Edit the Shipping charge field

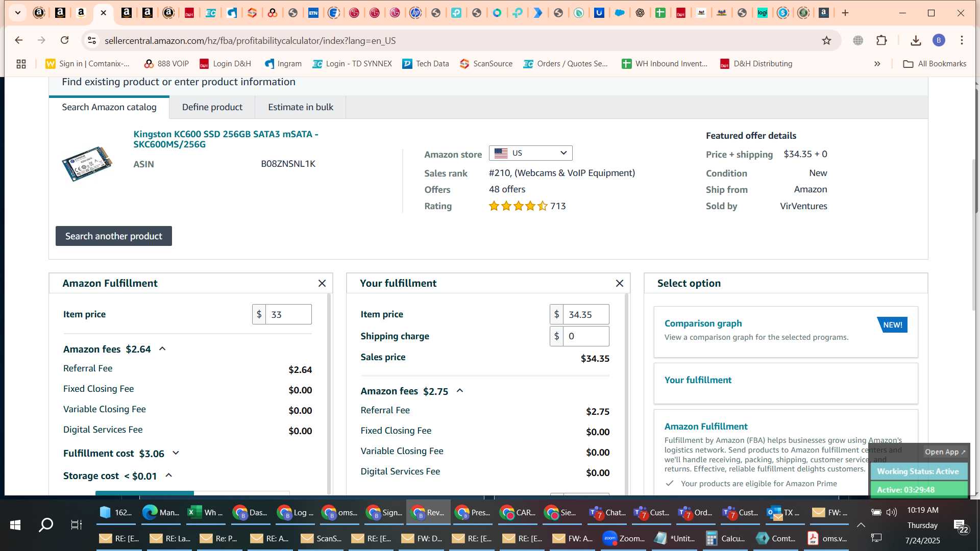[586, 336]
